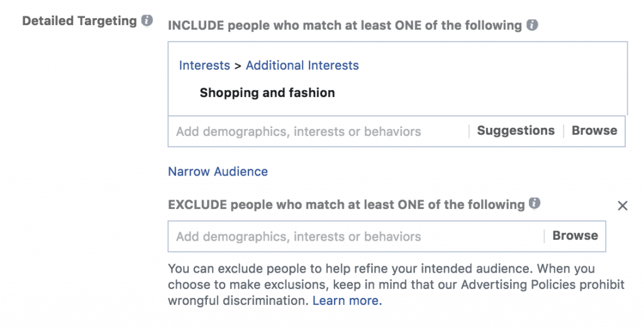Click the info icon beside Detailed Targeting
Viewport: 644px width, 330px height.
[x=147, y=21]
